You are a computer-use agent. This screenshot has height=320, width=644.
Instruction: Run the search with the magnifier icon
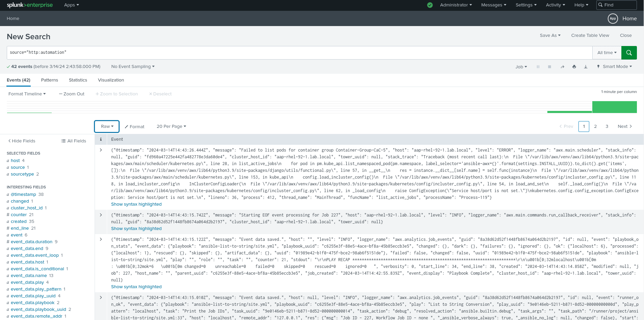tap(629, 53)
